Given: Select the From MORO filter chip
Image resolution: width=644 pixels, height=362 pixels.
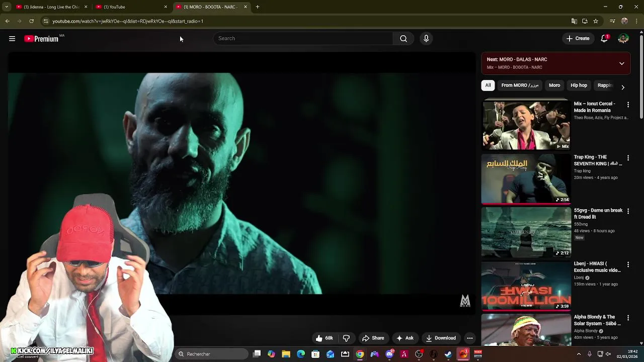Looking at the screenshot, I should coord(520,85).
